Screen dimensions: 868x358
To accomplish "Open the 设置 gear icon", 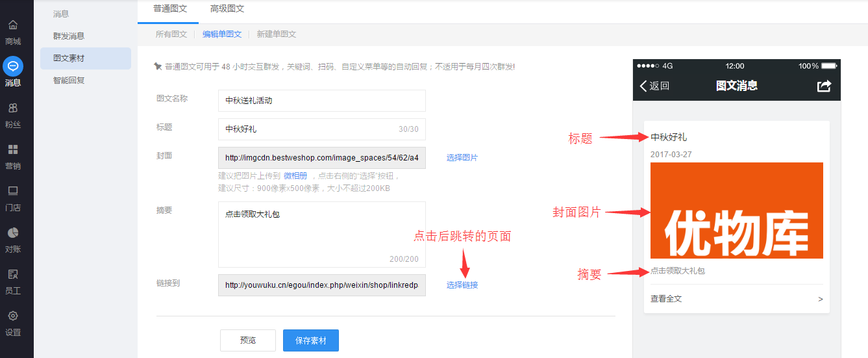I will 13,316.
